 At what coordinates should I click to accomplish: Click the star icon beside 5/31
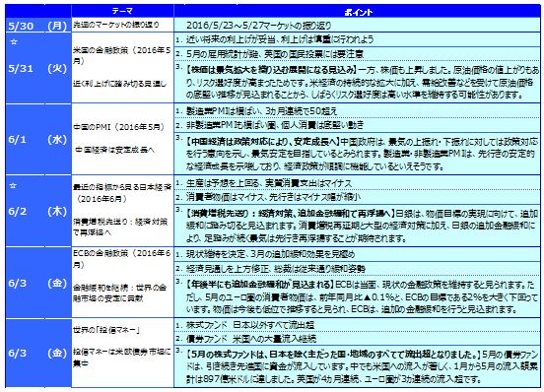pos(14,42)
